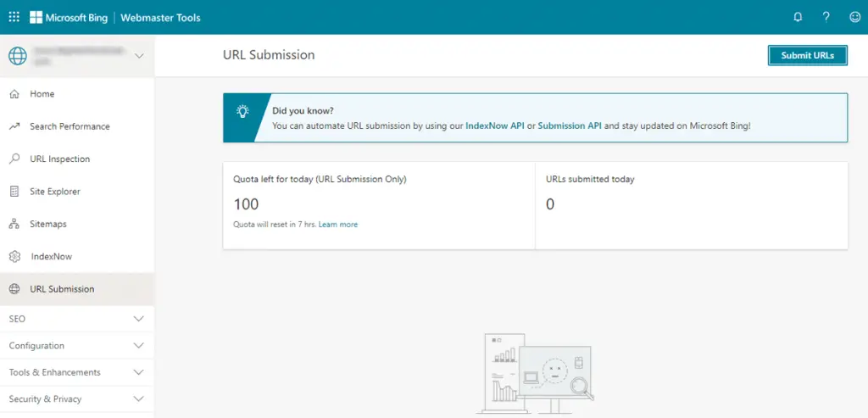Click the site globe icon in selector
This screenshot has width=868, height=418.
click(x=18, y=56)
